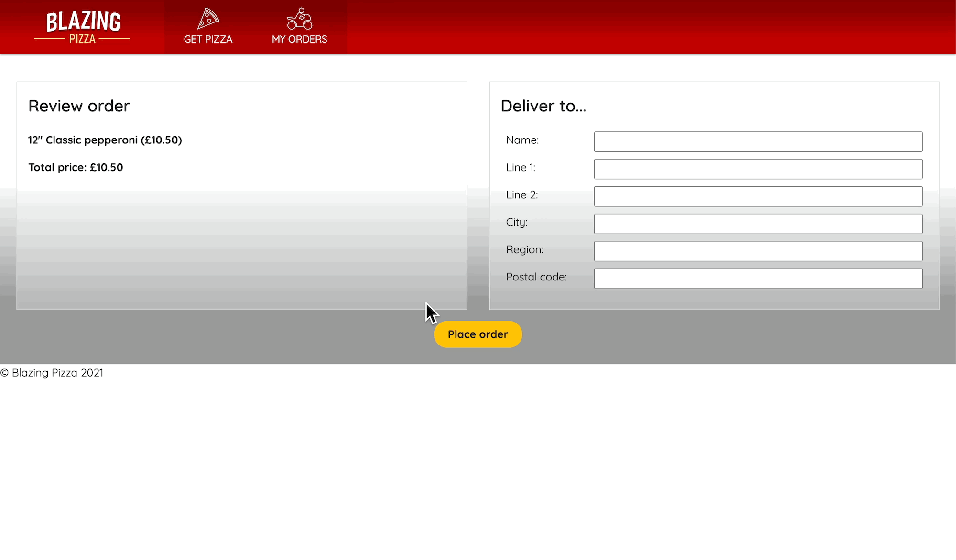Click the Total price: £10.50 text
The image size is (956, 560).
pos(76,167)
